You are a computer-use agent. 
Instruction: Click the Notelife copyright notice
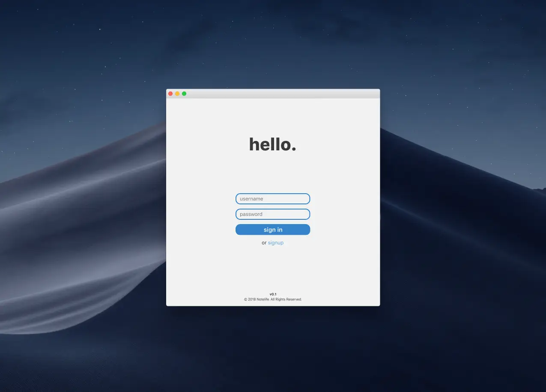point(273,299)
